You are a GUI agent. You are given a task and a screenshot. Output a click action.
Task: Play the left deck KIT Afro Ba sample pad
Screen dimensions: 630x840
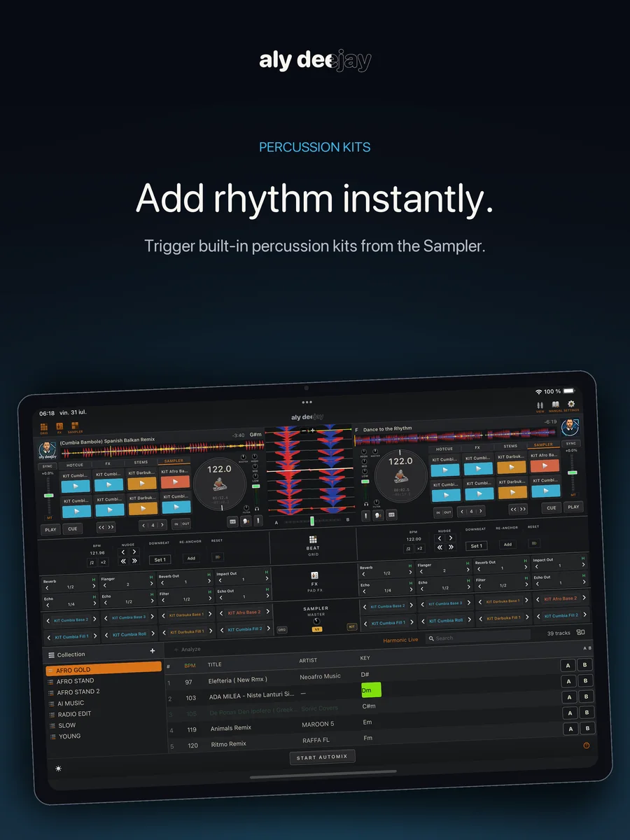[x=175, y=482]
